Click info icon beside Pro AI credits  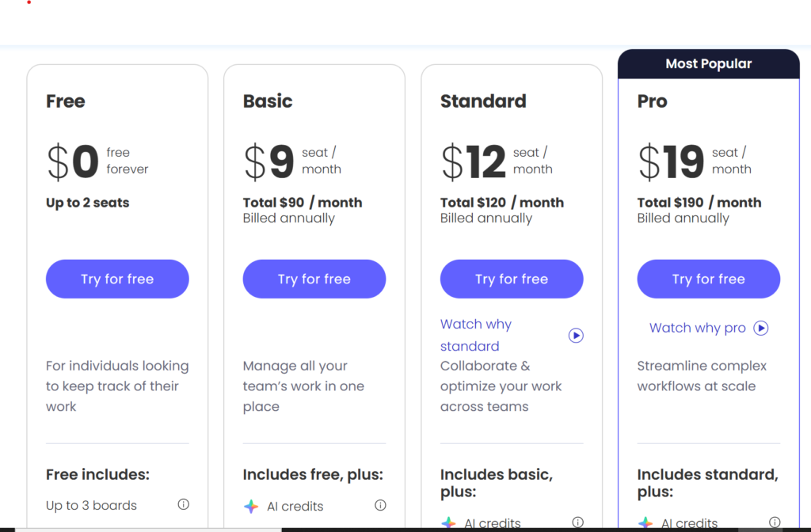[775, 522]
